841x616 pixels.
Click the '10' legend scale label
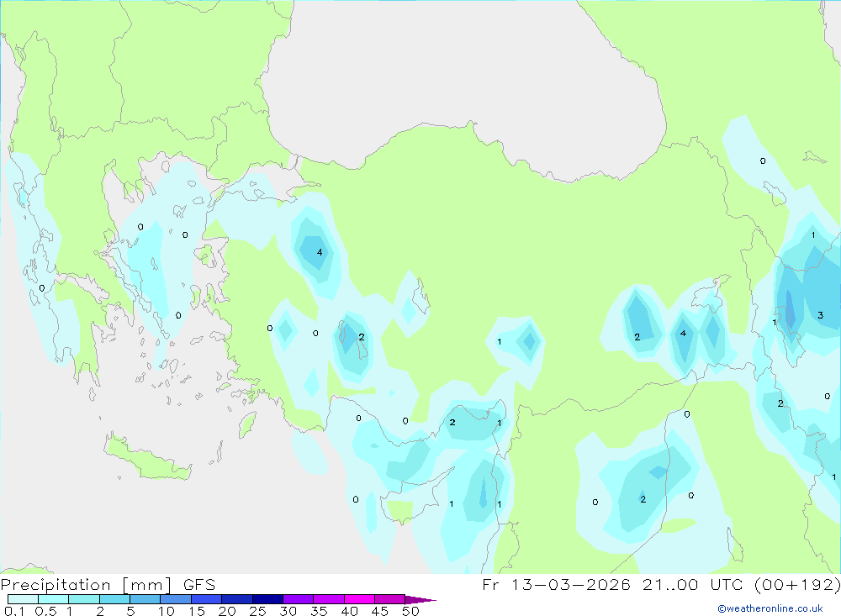(167, 611)
